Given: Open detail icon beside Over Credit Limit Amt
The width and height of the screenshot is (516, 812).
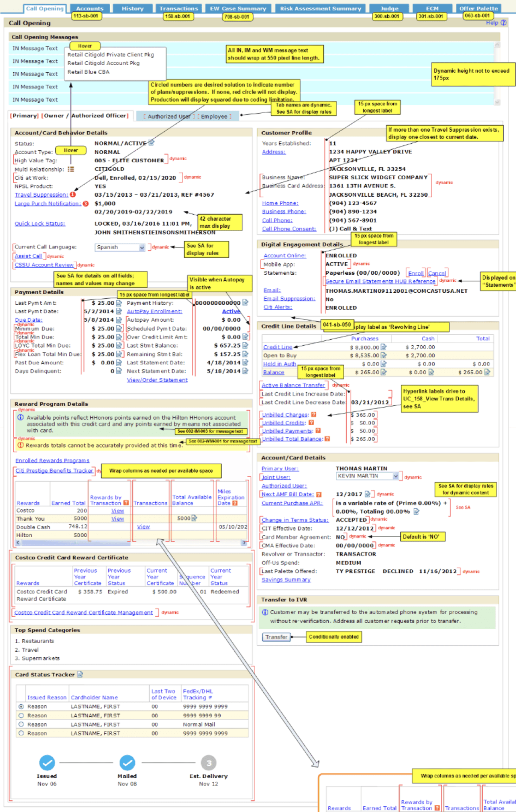Looking at the screenshot, I should [x=245, y=337].
